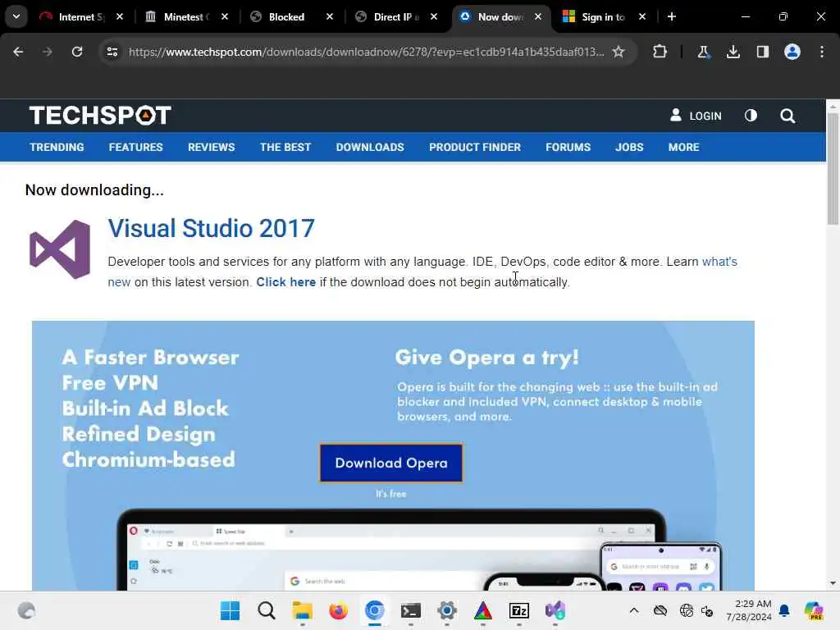Open Chrome profile avatar
840x630 pixels.
point(792,52)
